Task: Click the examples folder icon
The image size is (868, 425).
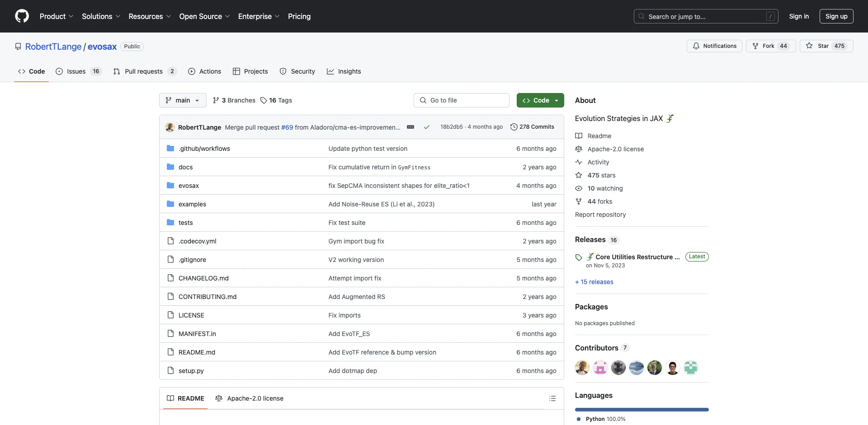Action: (x=170, y=204)
